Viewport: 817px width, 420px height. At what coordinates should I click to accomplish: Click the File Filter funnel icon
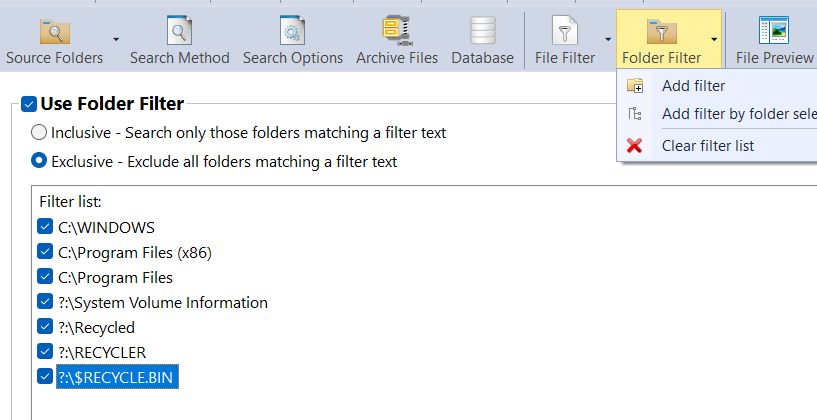point(565,32)
